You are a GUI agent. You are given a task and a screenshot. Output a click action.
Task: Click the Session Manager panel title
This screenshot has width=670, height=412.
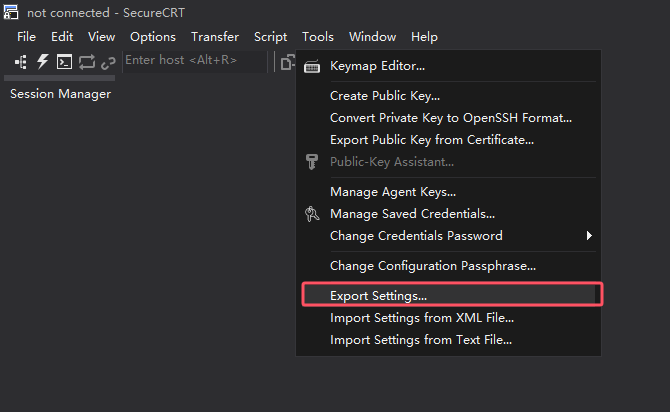[60, 94]
